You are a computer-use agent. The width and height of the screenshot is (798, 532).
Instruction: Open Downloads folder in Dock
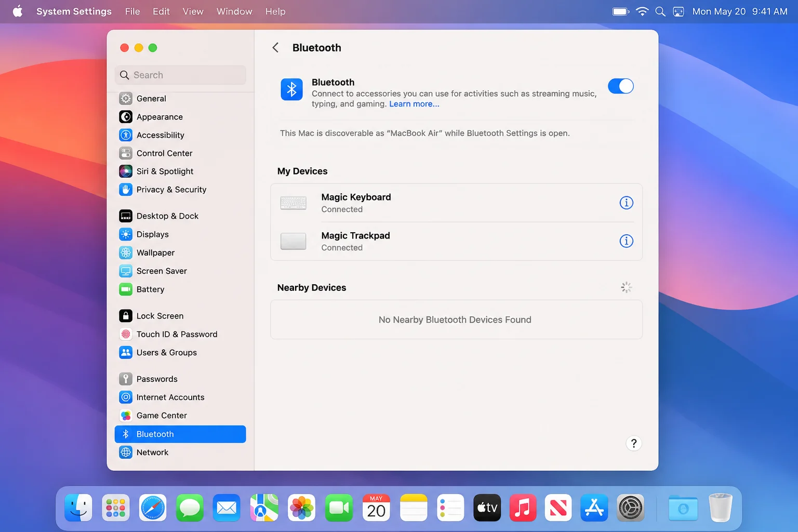683,508
